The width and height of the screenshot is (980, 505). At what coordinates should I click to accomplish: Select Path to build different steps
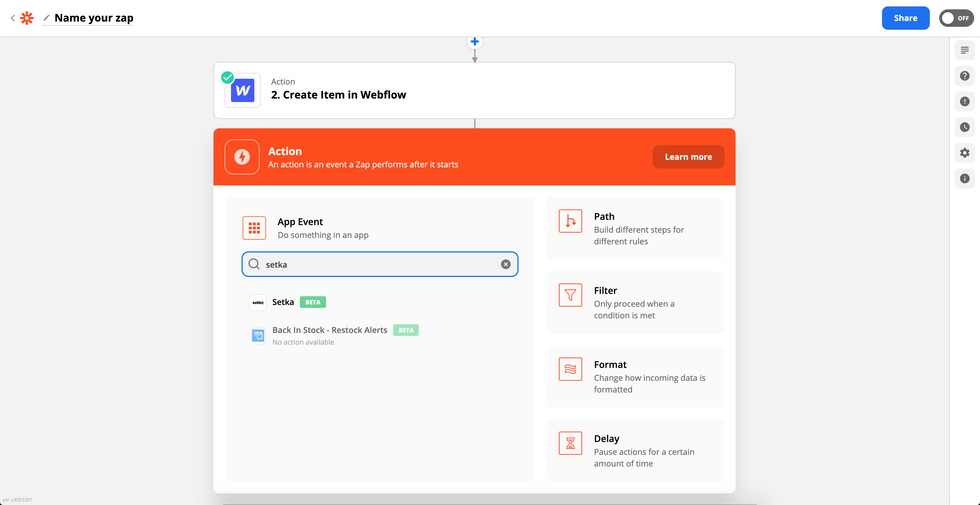tap(635, 228)
